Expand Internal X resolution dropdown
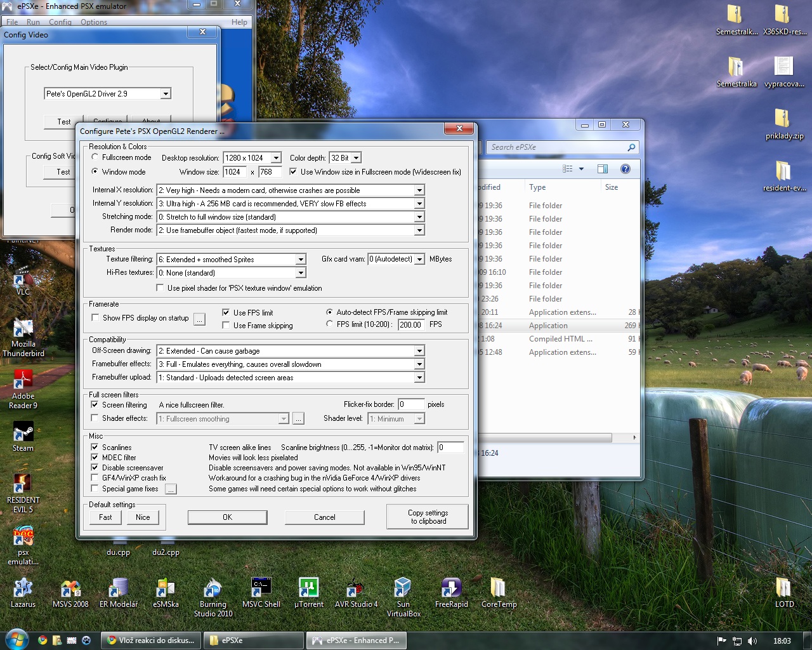Viewport: 812px width, 650px height. click(419, 190)
